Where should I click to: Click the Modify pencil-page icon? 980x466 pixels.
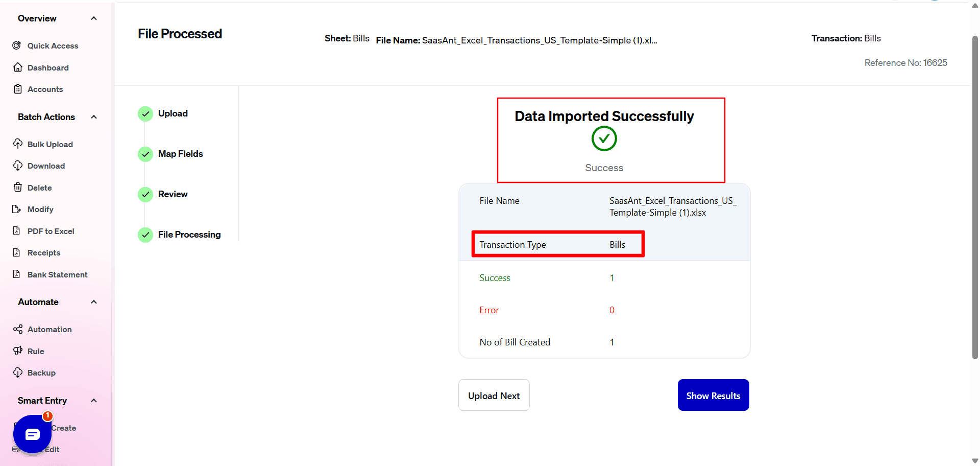(x=17, y=209)
